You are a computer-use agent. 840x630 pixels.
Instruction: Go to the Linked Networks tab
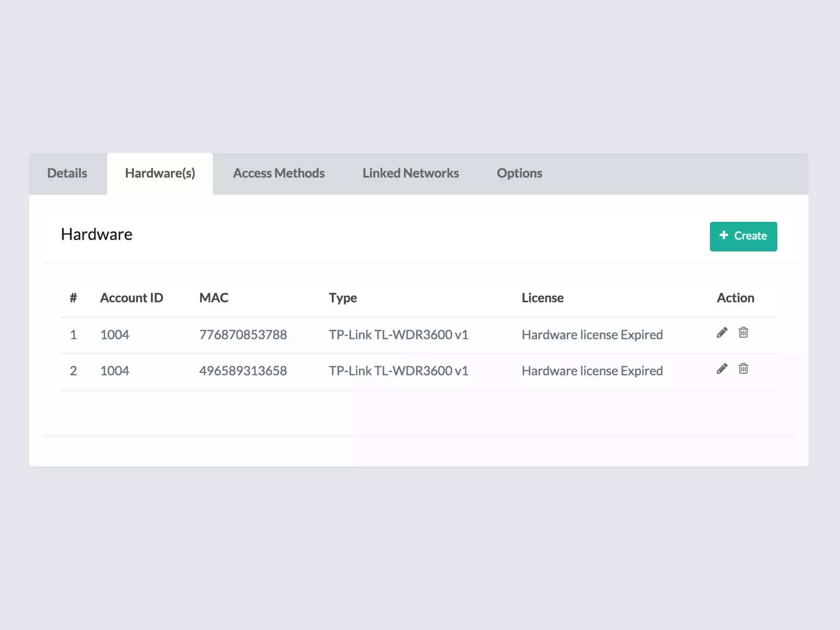tap(411, 173)
